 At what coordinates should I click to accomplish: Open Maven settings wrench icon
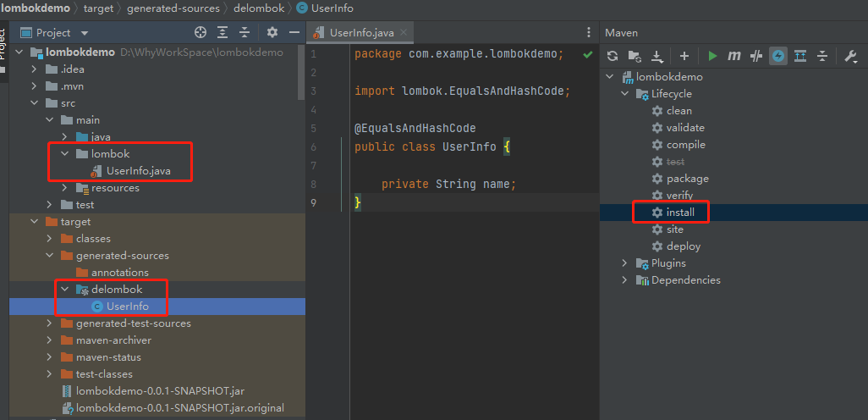850,55
